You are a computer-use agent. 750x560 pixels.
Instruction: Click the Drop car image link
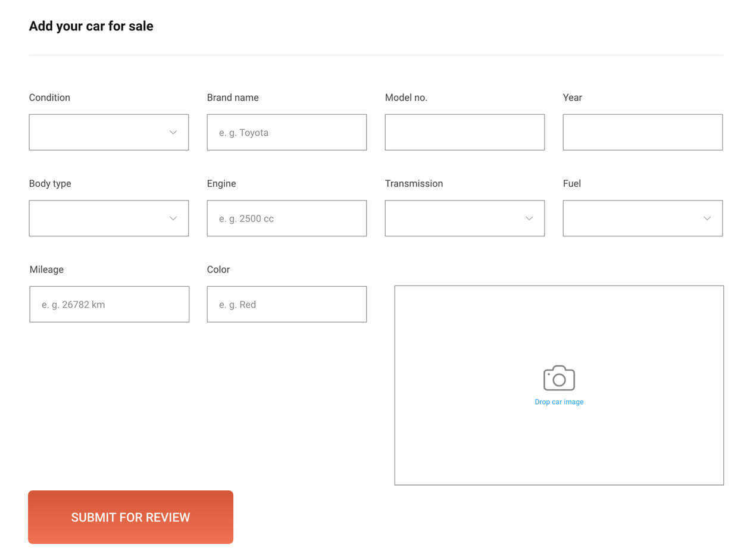click(559, 402)
